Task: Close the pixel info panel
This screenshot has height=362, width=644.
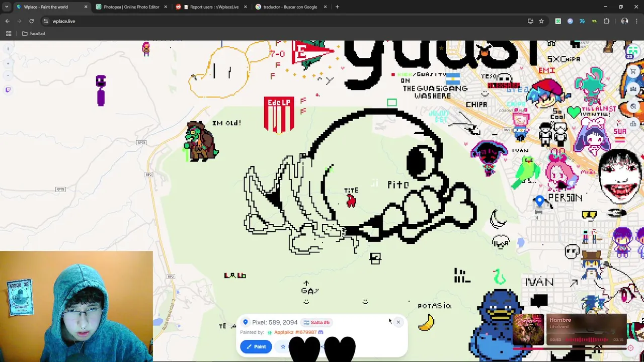Action: tap(398, 322)
